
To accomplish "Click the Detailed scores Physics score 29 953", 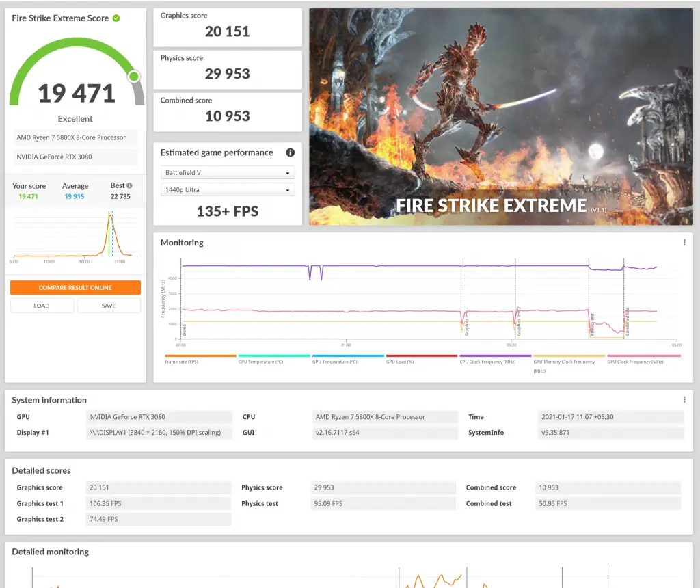I will coord(383,487).
